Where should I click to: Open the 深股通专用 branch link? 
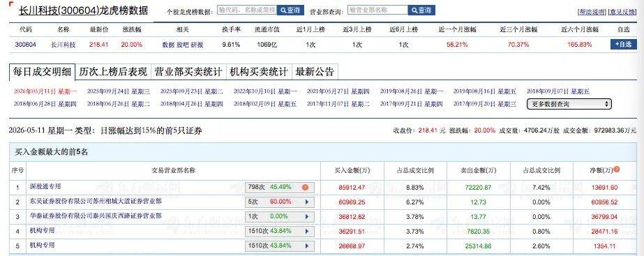tap(45, 186)
